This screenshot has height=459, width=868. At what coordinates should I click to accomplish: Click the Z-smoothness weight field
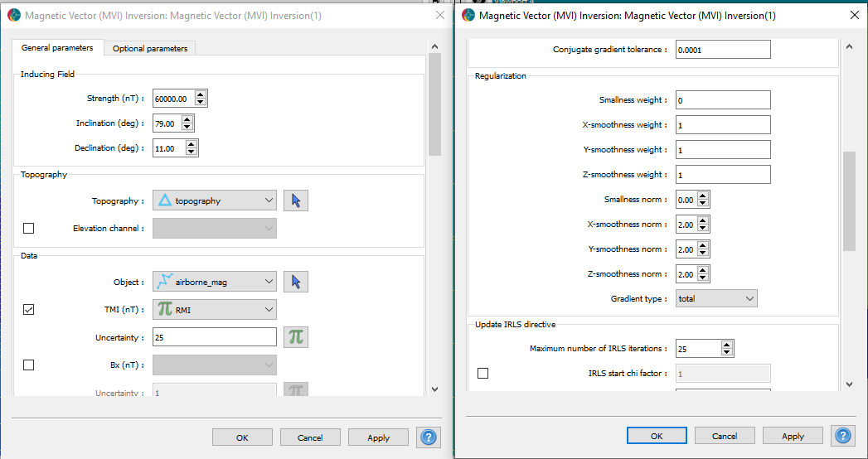pos(723,175)
